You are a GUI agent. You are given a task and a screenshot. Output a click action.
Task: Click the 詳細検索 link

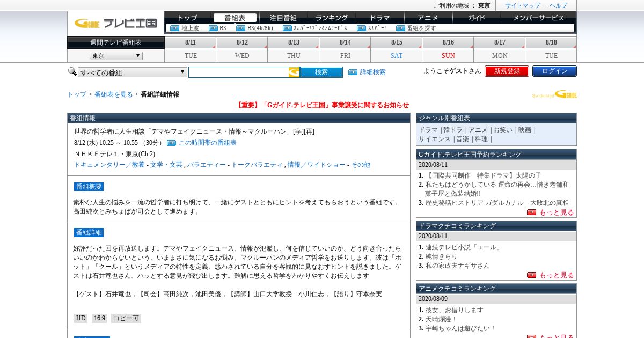point(373,72)
